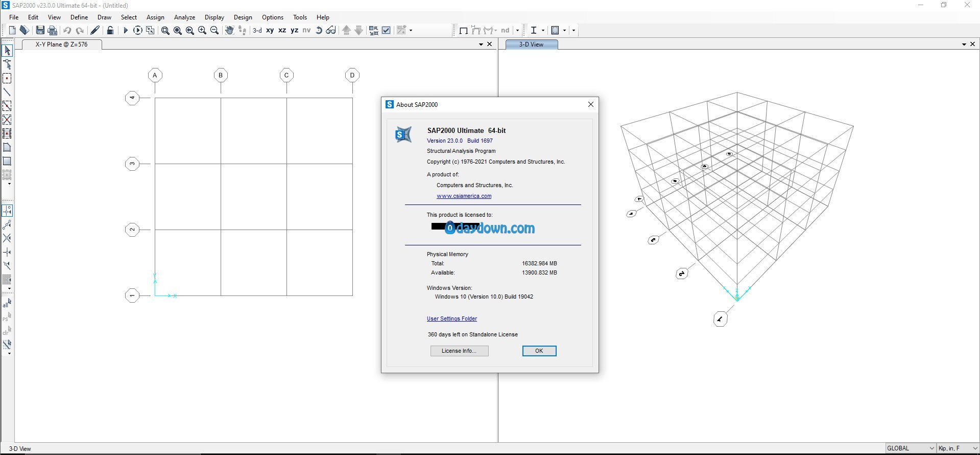The width and height of the screenshot is (980, 455).
Task: Move down in list arrow
Action: (x=359, y=31)
